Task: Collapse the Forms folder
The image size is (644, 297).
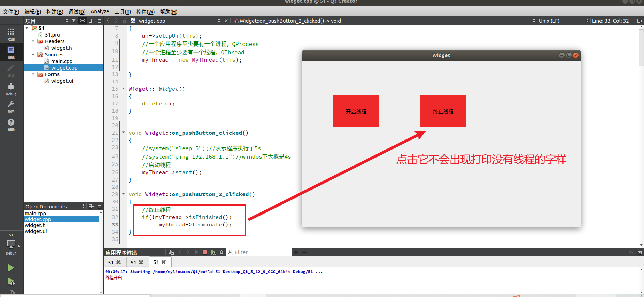Action: tap(33, 74)
